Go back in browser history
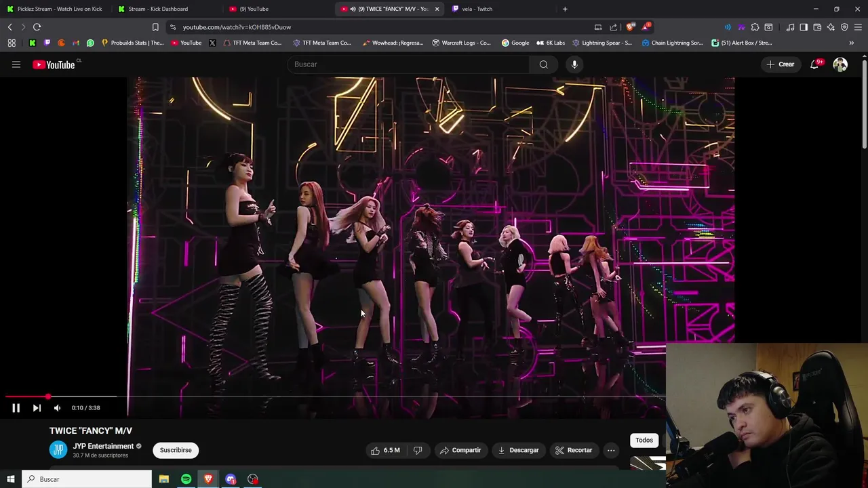Viewport: 868px width, 488px height. (10, 27)
